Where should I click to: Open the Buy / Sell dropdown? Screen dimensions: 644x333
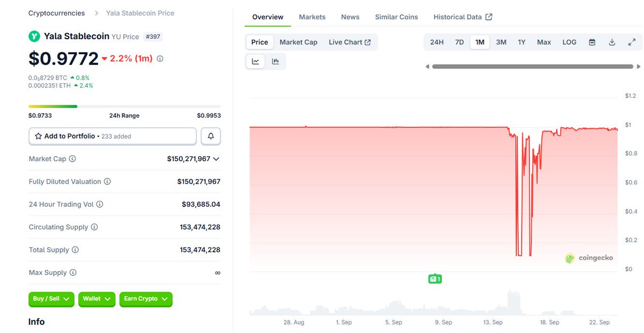coord(52,299)
